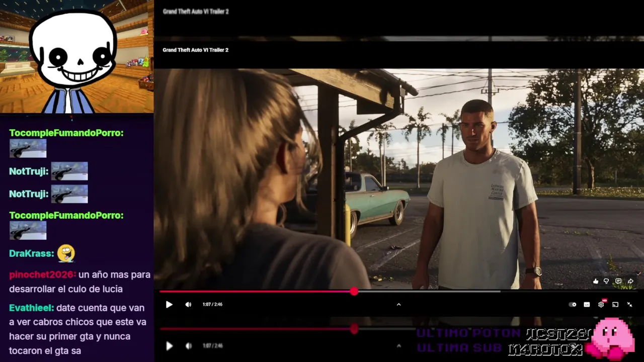
Task: Toggle subtitles with the captions icon
Action: [x=587, y=304]
